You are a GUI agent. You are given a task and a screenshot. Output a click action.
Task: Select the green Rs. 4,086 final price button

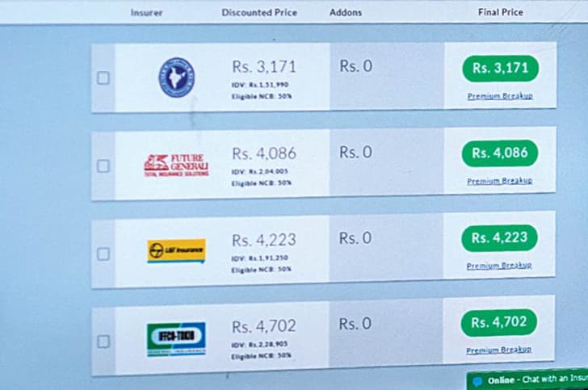(x=500, y=153)
